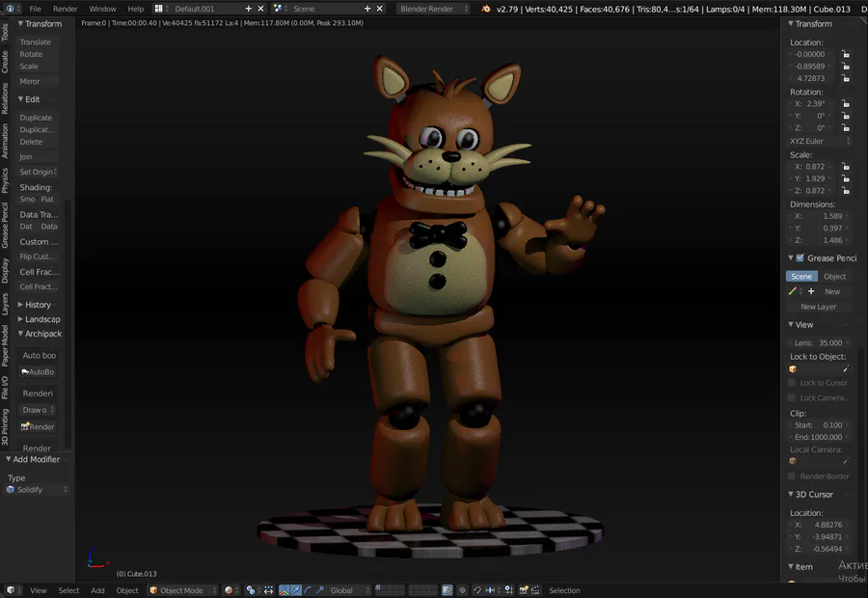Open the Help menu
Screen dimensions: 868x598
click(x=136, y=9)
